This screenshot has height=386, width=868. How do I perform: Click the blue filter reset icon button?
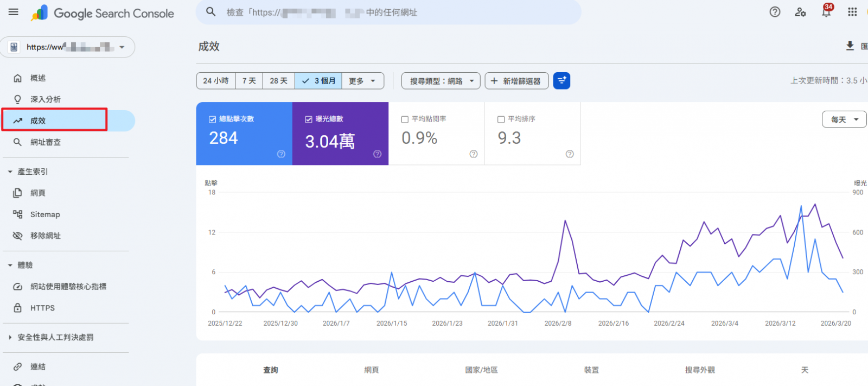tap(561, 81)
